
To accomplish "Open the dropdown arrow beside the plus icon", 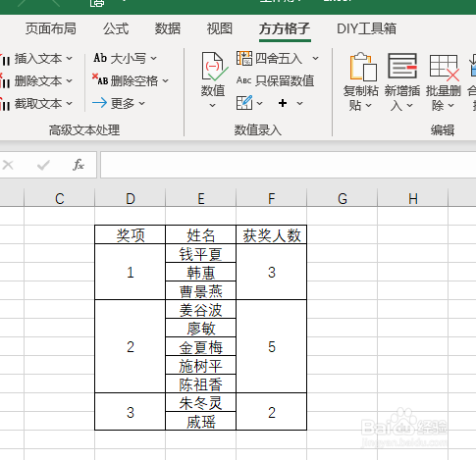I will click(x=299, y=104).
